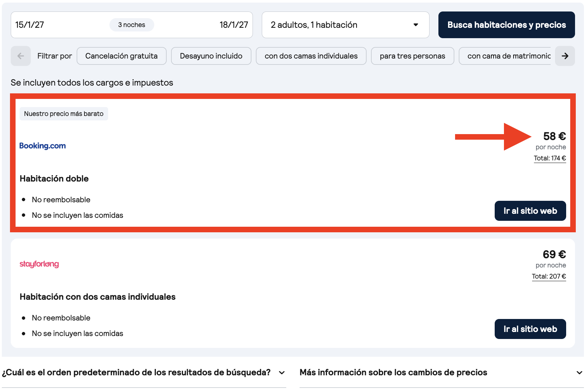Go to stayforlong site via Ir al sitio web
588x389 pixels.
pyautogui.click(x=530, y=329)
